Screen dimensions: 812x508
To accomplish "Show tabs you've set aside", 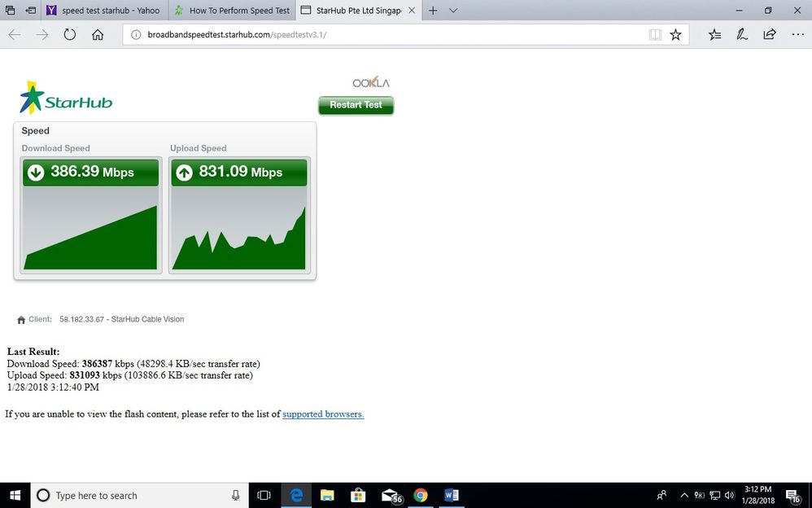I will coord(10,11).
